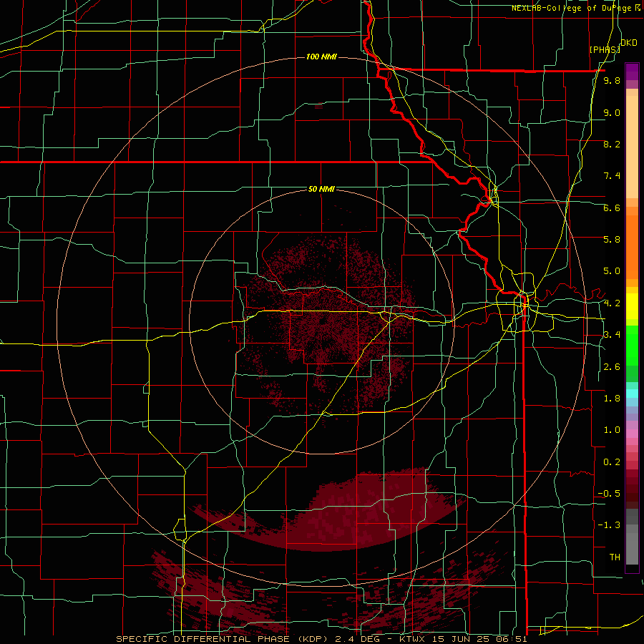Viewport: 644px width, 644px height.
Task: Click the 100 NMI range ring label
Action: pos(321,57)
